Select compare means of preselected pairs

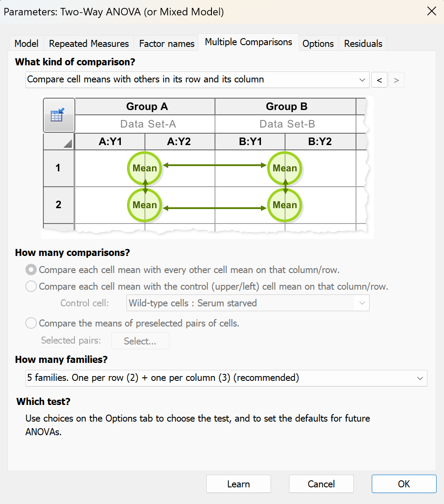point(31,323)
